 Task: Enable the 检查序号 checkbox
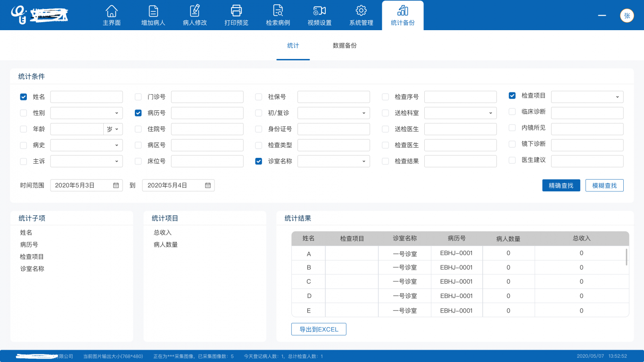pyautogui.click(x=386, y=97)
